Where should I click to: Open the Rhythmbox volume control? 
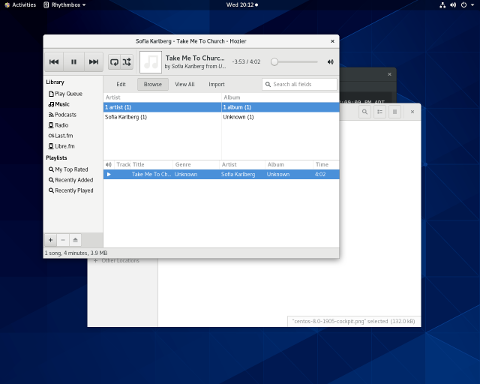pyautogui.click(x=330, y=62)
